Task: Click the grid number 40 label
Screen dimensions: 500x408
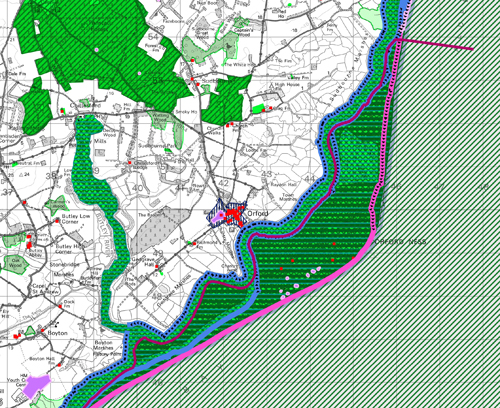Action: 137,188
